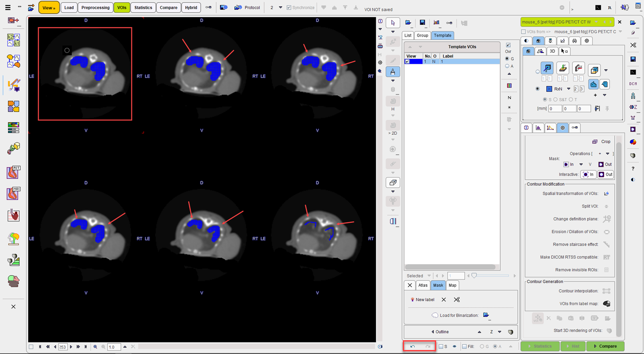The image size is (644, 354).
Task: Click the question mark help icon
Action: [x=633, y=169]
